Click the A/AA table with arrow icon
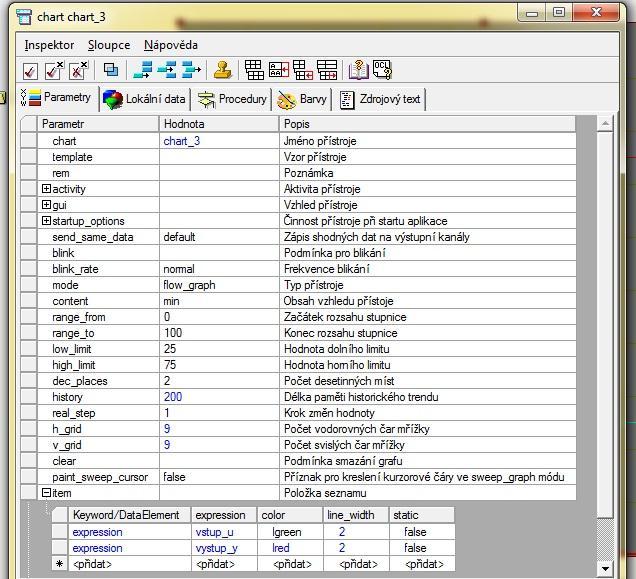 pyautogui.click(x=279, y=70)
